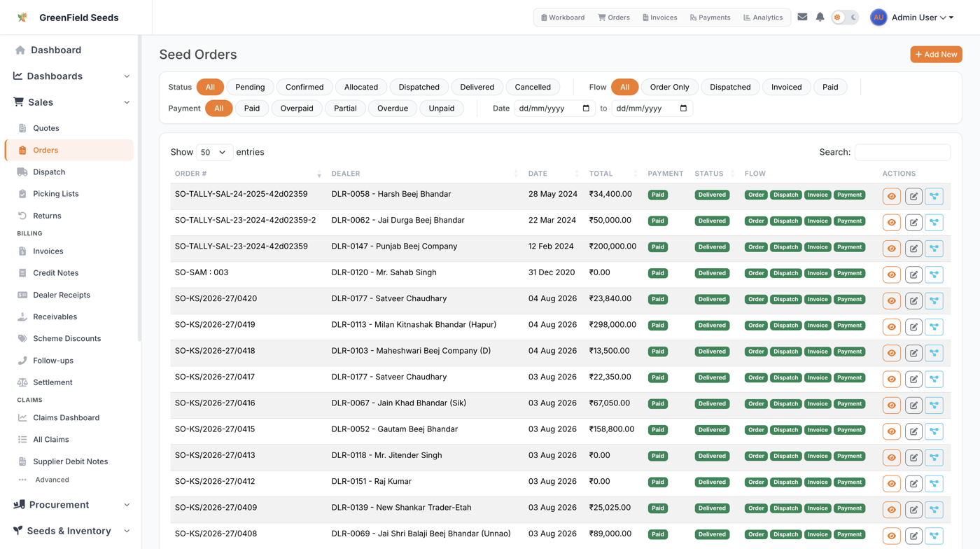Click the table Search input field
Viewport: 980px width, 549px height.
pyautogui.click(x=902, y=152)
